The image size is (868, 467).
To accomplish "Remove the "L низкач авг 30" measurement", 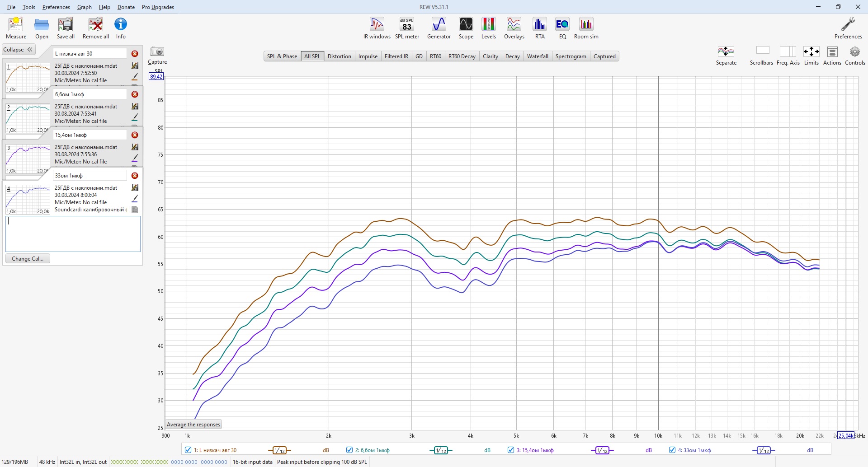I will (x=135, y=54).
